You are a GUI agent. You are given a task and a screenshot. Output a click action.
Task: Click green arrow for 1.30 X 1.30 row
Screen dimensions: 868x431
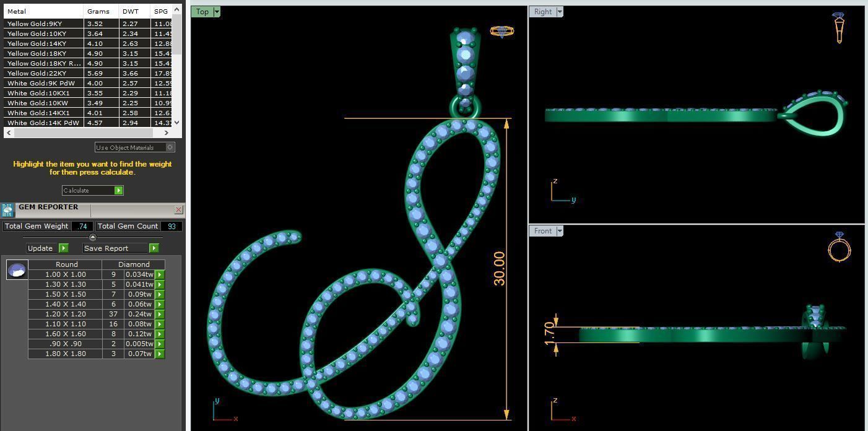160,284
